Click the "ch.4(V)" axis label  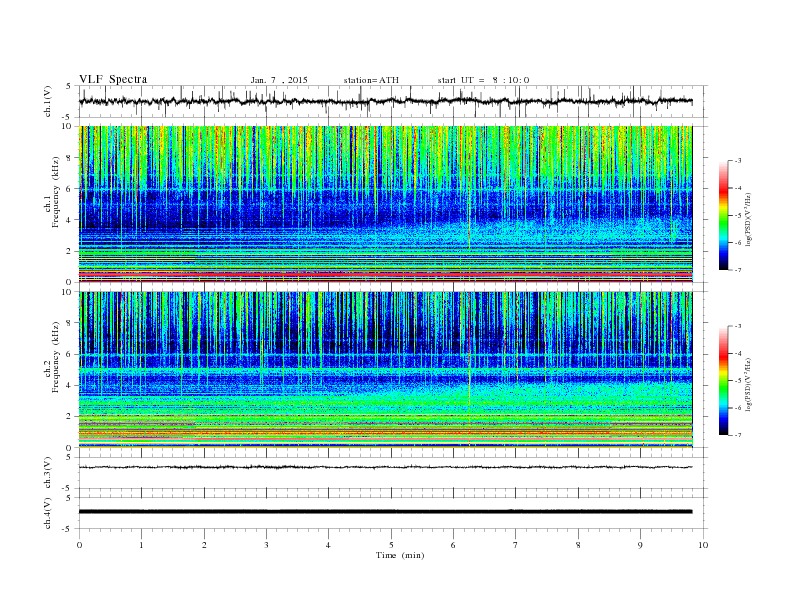(x=48, y=513)
